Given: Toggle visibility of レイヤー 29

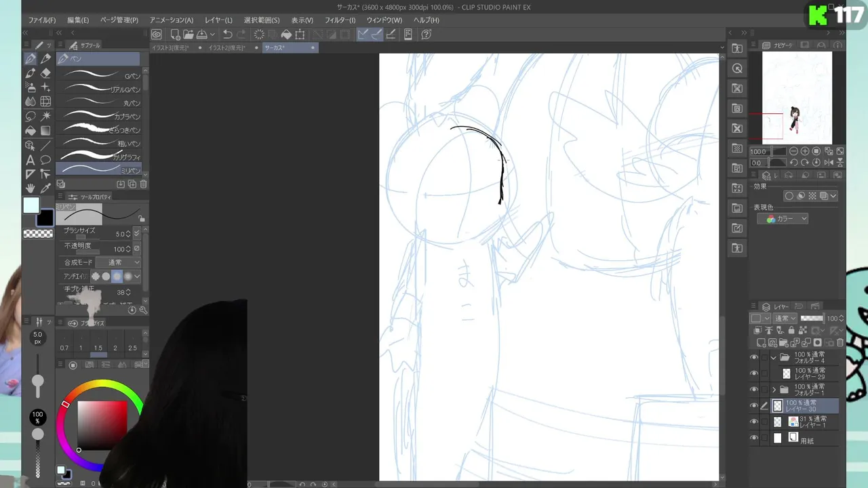Looking at the screenshot, I should click(x=754, y=373).
